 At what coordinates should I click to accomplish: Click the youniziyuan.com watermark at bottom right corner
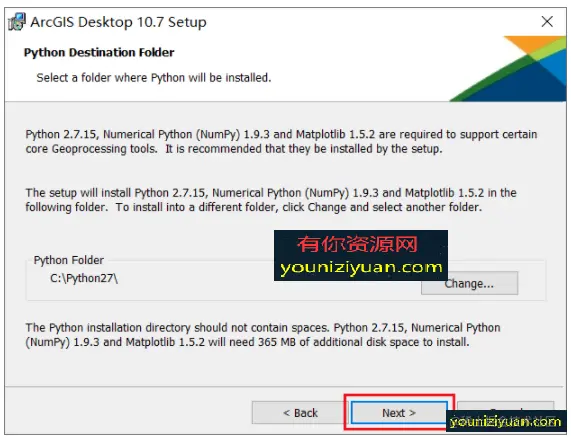tap(505, 422)
